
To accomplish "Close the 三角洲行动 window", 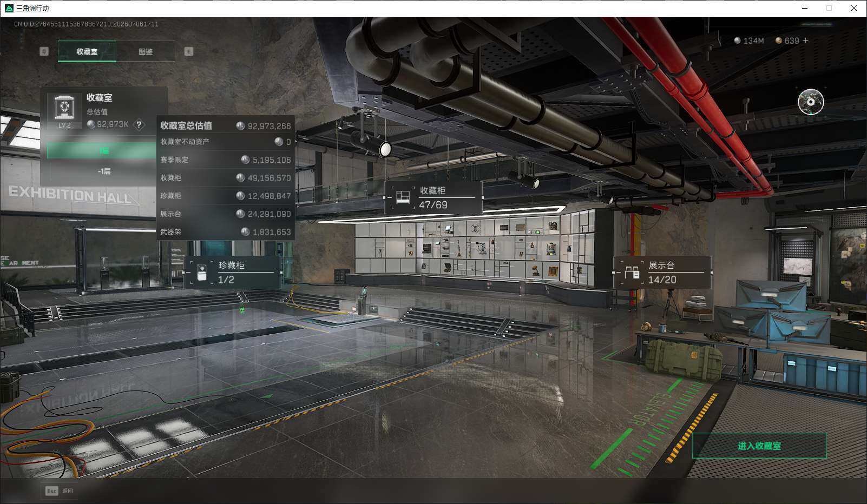I will coord(854,8).
